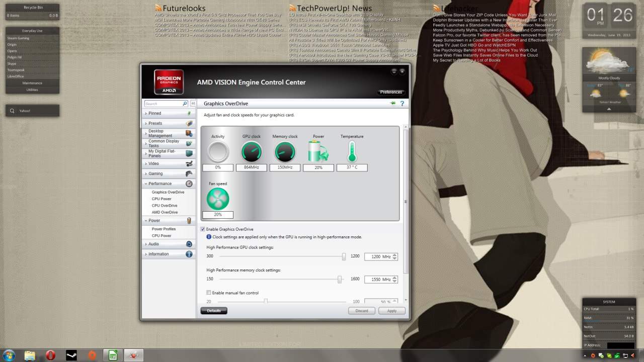Image resolution: width=644 pixels, height=362 pixels.
Task: Enable manual fan control checkbox
Action: pyautogui.click(x=209, y=293)
